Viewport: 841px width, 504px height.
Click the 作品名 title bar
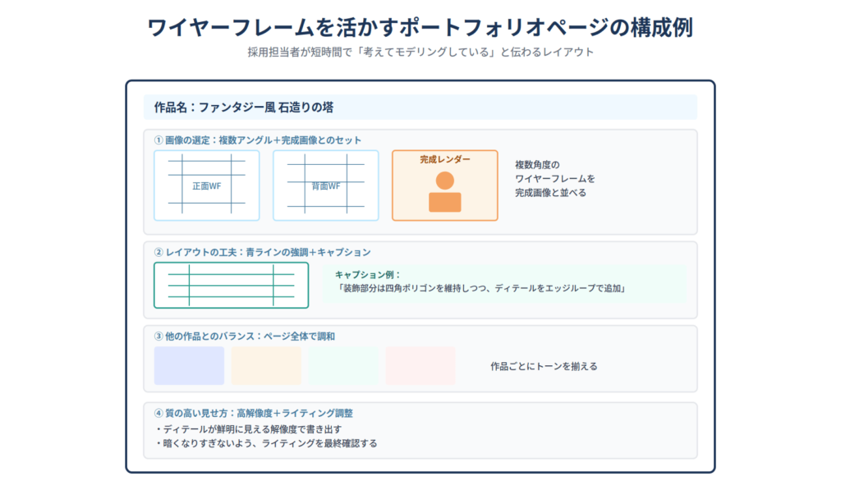(x=420, y=108)
